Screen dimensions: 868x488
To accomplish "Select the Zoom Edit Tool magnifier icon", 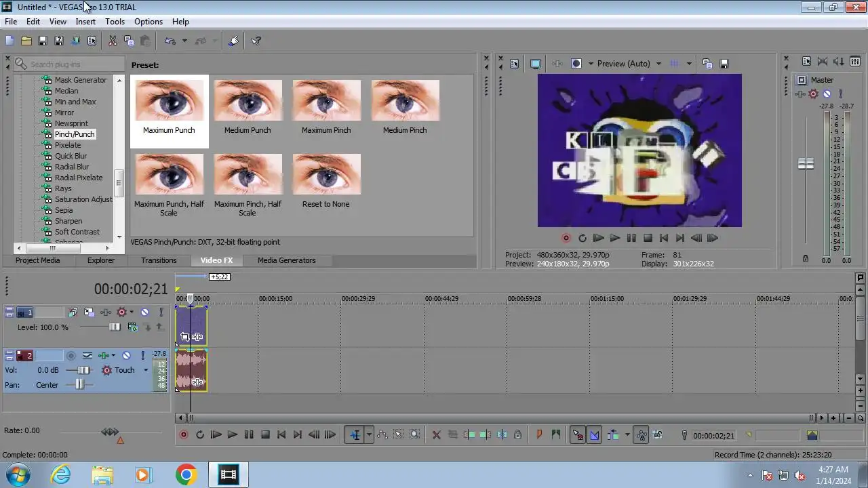I will click(415, 435).
